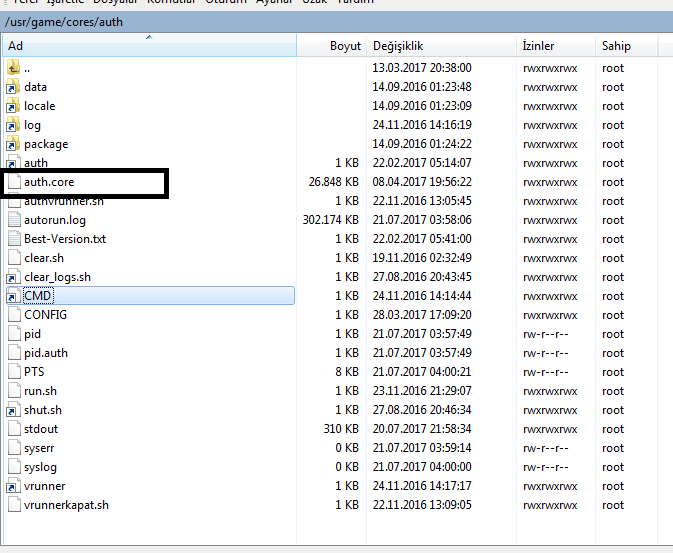Select the 'locale' folder name
Image resolution: width=673 pixels, height=553 pixels.
coord(39,106)
